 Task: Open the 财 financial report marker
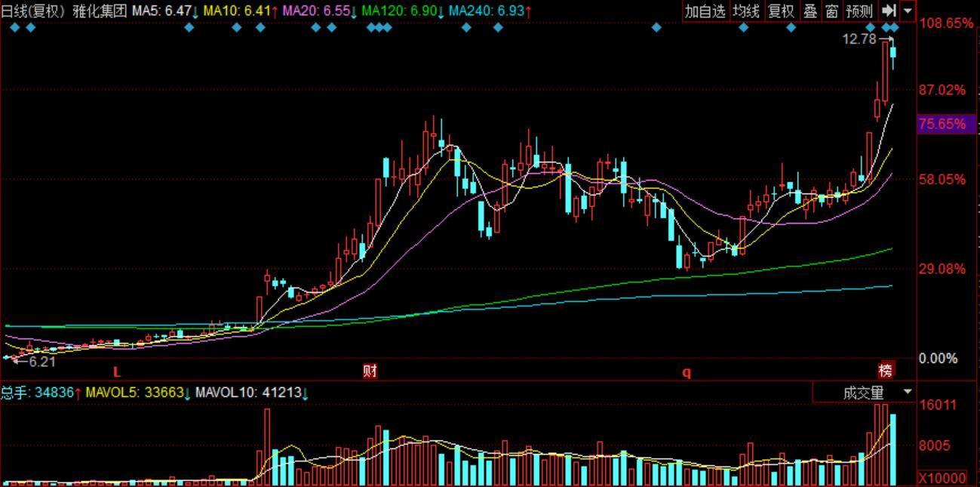[370, 371]
